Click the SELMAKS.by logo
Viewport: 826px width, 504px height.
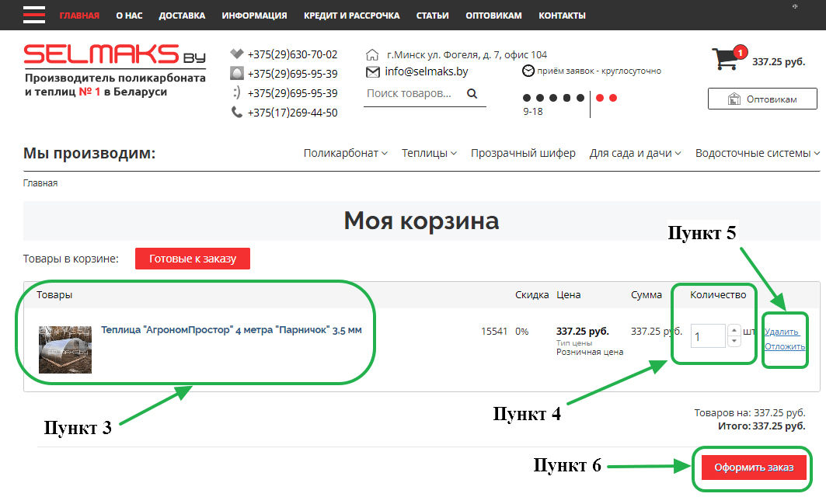113,55
